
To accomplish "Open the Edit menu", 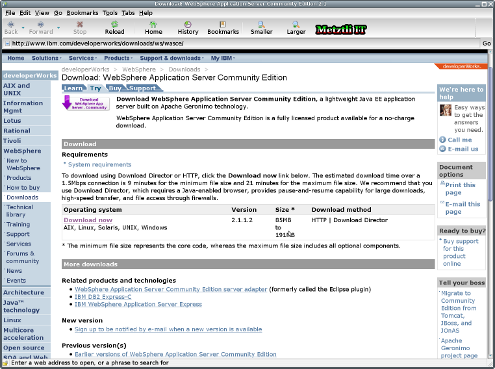I will (x=25, y=13).
